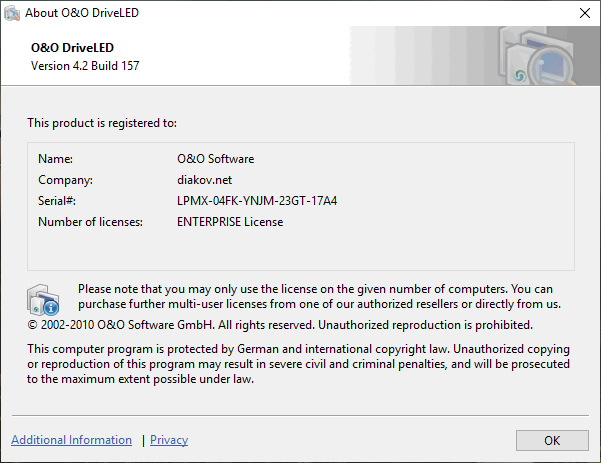Click the 'Number of licenses:' label
The image size is (601, 463).
(x=91, y=222)
